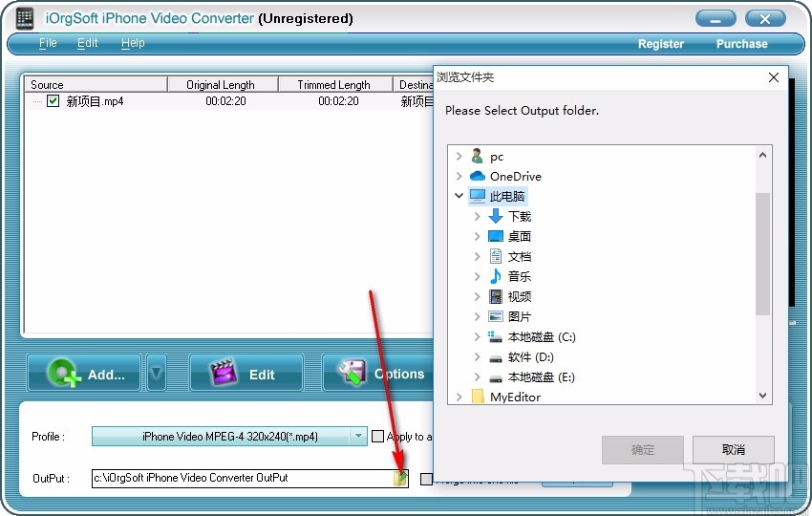Expand the 本地磁盘 (C:) node
The height and width of the screenshot is (516, 812).
tap(477, 336)
